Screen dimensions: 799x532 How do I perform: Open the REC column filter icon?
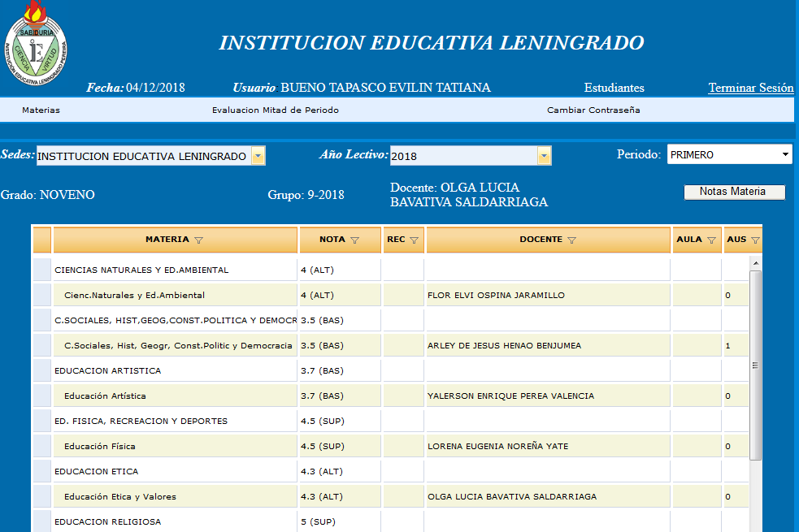414,240
